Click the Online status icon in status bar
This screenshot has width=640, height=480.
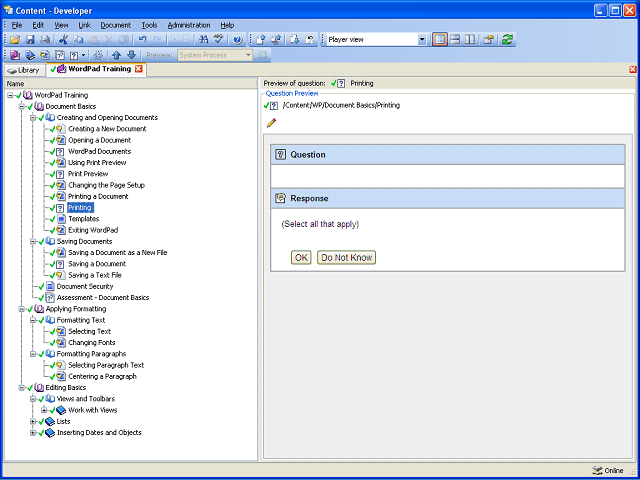coord(596,471)
